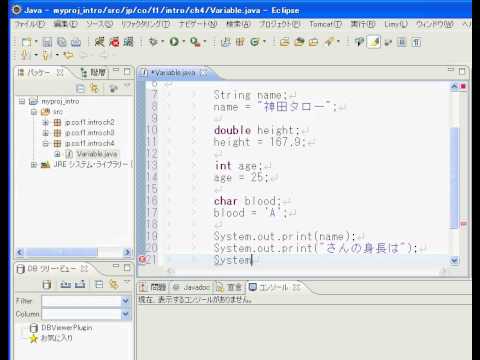Click the Tomcat start cat icon
The image size is (480, 360).
(x=99, y=42)
